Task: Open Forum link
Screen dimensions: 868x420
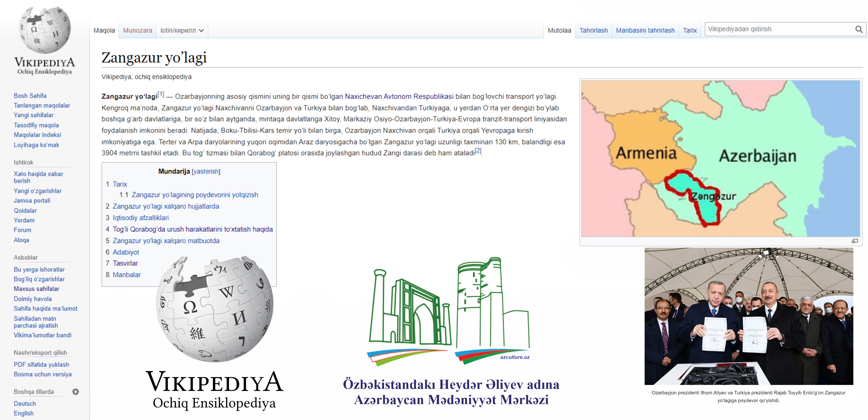Action: click(22, 230)
